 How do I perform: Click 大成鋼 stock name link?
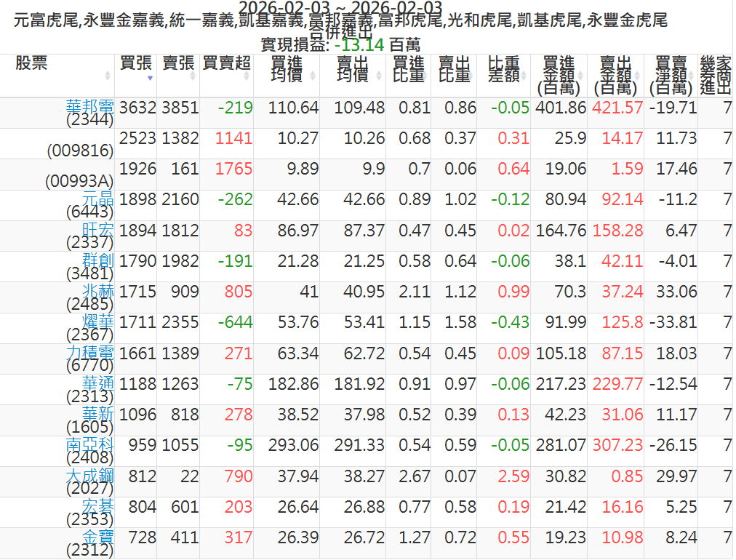tap(90, 476)
